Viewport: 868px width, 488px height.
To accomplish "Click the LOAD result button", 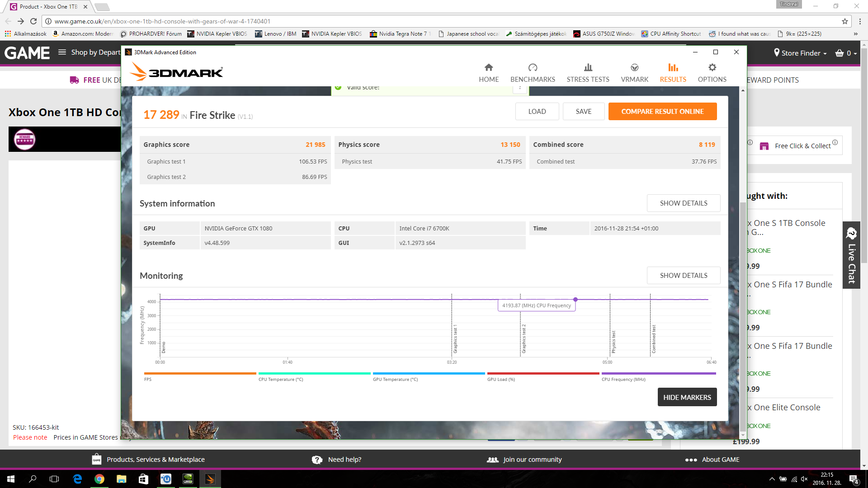I will 537,112.
